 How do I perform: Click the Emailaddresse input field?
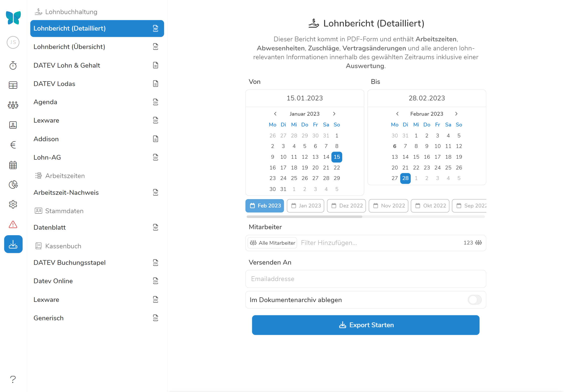click(x=366, y=279)
